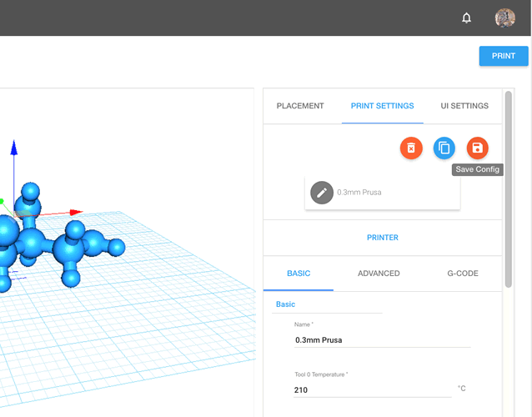Click the Tool 0 Temperature field
Viewport: 532px width, 417px height.
click(372, 389)
